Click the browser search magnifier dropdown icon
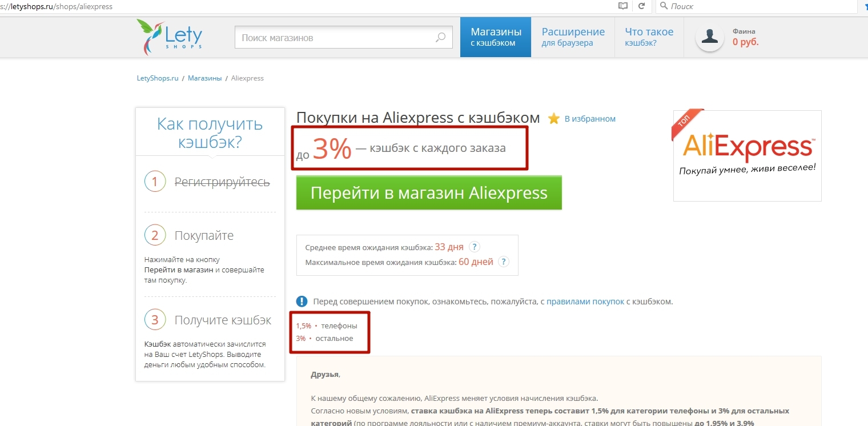The image size is (868, 426). tap(664, 6)
